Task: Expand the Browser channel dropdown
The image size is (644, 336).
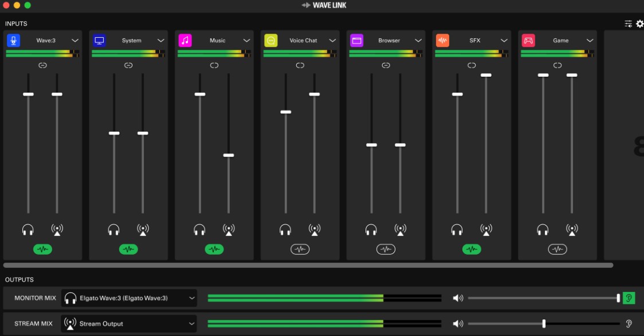Action: pyautogui.click(x=418, y=41)
